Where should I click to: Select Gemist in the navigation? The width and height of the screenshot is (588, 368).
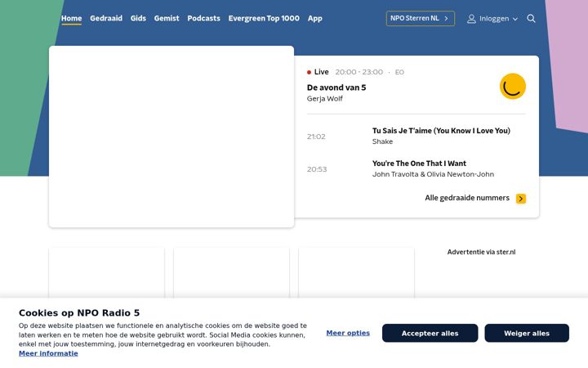click(167, 18)
